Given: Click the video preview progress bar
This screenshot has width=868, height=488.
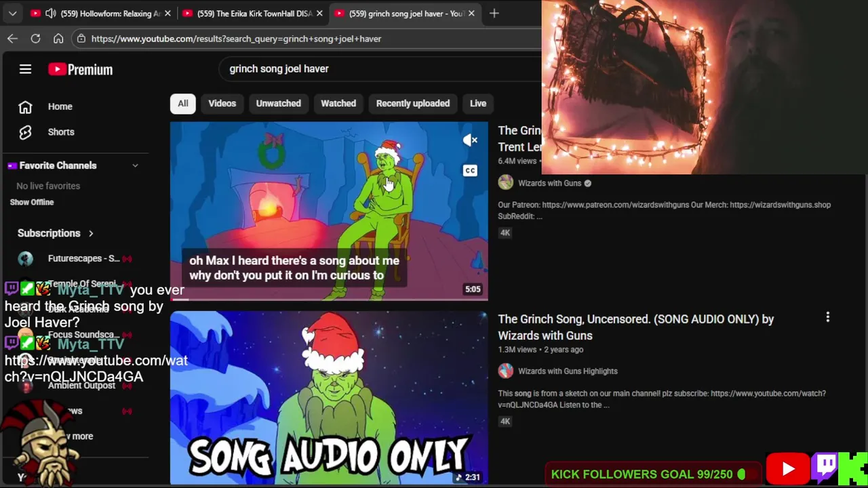Looking at the screenshot, I should pos(329,299).
